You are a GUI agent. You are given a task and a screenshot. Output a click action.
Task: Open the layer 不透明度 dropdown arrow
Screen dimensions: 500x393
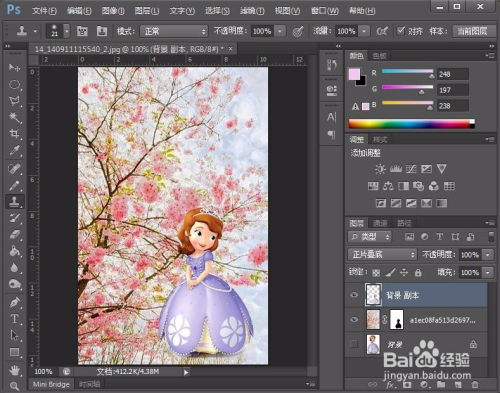click(x=488, y=255)
